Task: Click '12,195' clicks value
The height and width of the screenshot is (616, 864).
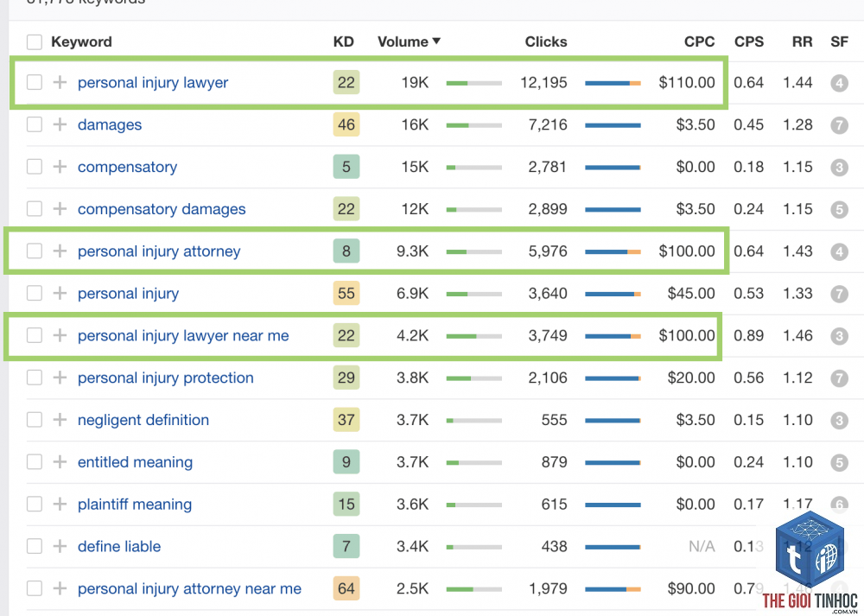Action: click(x=543, y=83)
